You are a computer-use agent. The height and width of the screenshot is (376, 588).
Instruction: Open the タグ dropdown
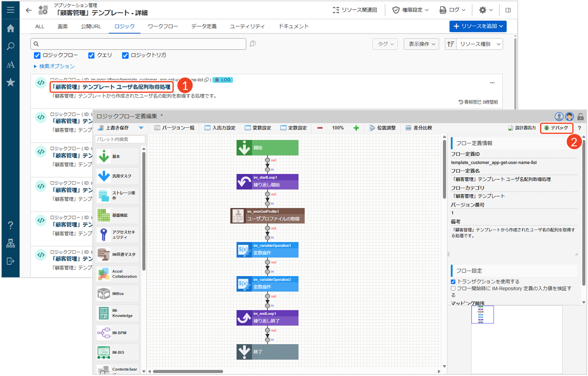[385, 44]
